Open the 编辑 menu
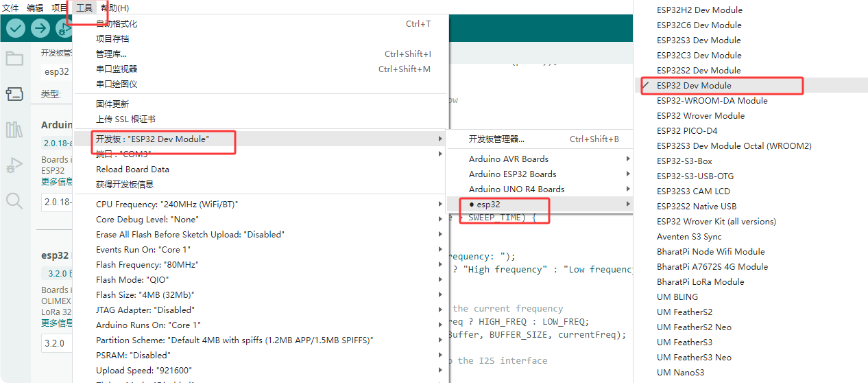 (x=35, y=8)
